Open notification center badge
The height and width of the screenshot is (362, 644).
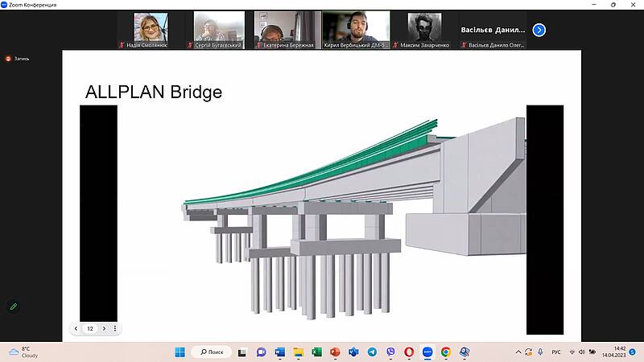(633, 352)
